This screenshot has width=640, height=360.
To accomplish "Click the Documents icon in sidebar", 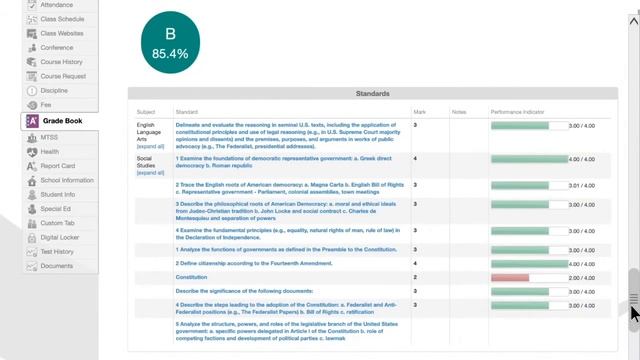I will 32,266.
